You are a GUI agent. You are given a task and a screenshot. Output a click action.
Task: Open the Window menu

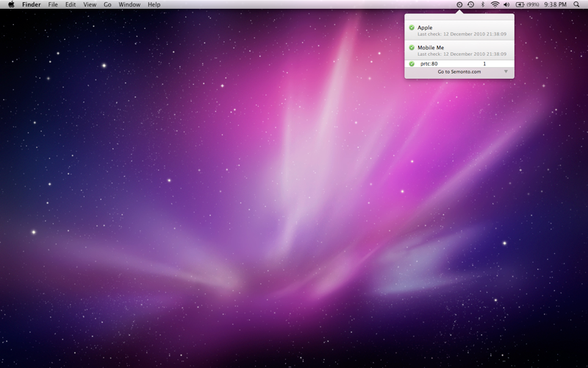point(129,4)
